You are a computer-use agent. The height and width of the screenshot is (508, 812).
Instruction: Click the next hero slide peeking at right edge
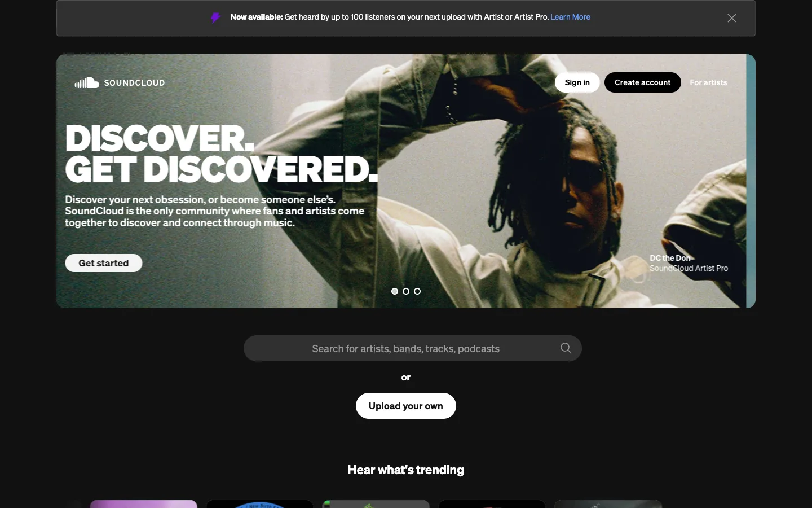(x=751, y=181)
